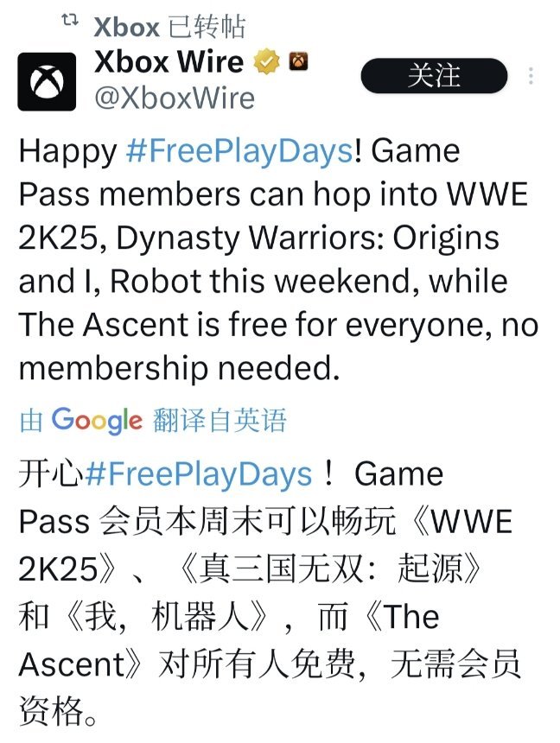Tap the translated line 我，机器人
Image resolution: width=560 pixels, height=743 pixels.
[x=167, y=616]
